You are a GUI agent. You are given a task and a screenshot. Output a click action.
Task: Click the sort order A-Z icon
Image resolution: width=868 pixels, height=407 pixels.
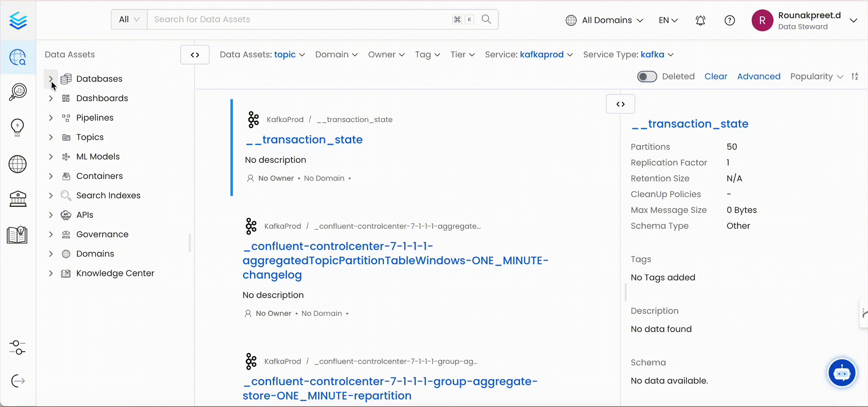click(855, 77)
